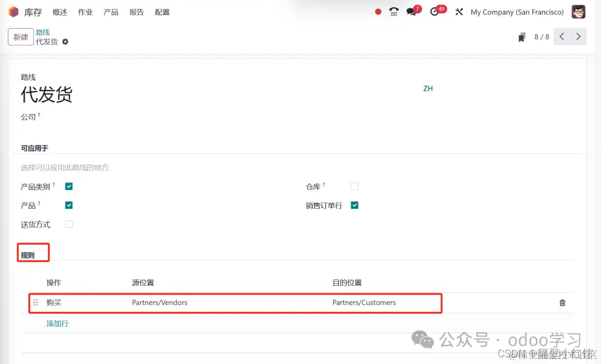
Task: Click the help mark beside 仓库
Action: click(324, 185)
